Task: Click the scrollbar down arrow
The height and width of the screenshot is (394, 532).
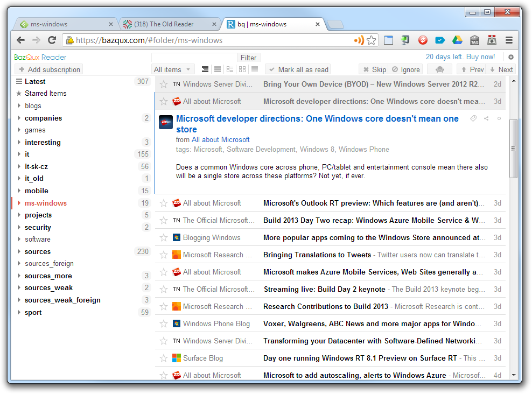Action: click(513, 375)
